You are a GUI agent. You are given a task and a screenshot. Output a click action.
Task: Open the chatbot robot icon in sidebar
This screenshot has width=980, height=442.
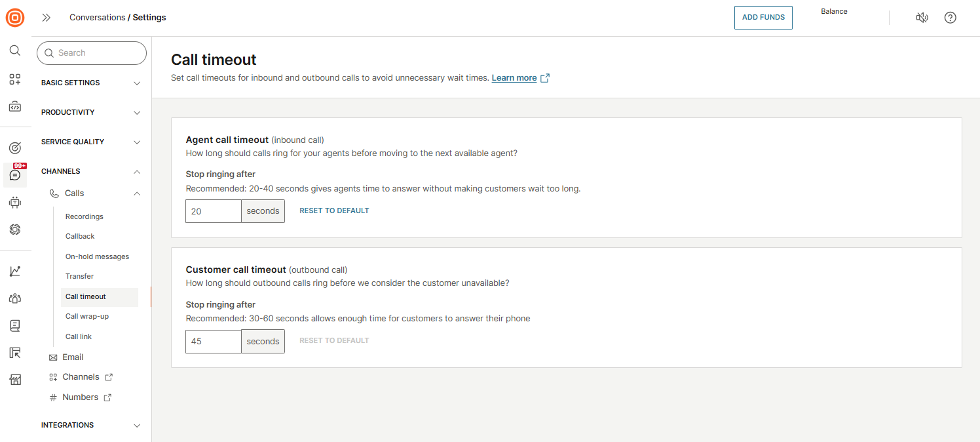coord(15,202)
